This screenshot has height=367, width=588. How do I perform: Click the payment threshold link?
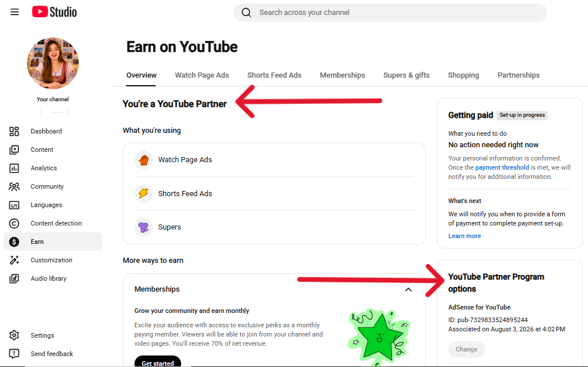tap(502, 167)
